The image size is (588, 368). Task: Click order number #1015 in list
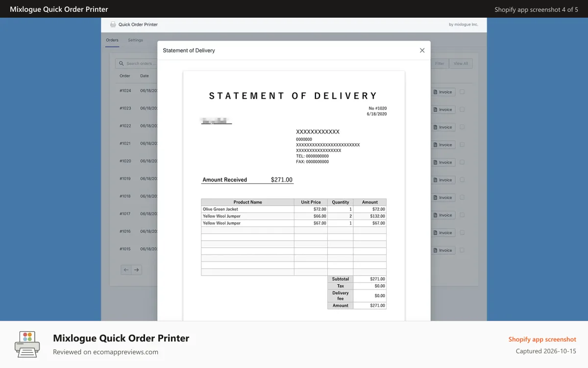pos(125,249)
